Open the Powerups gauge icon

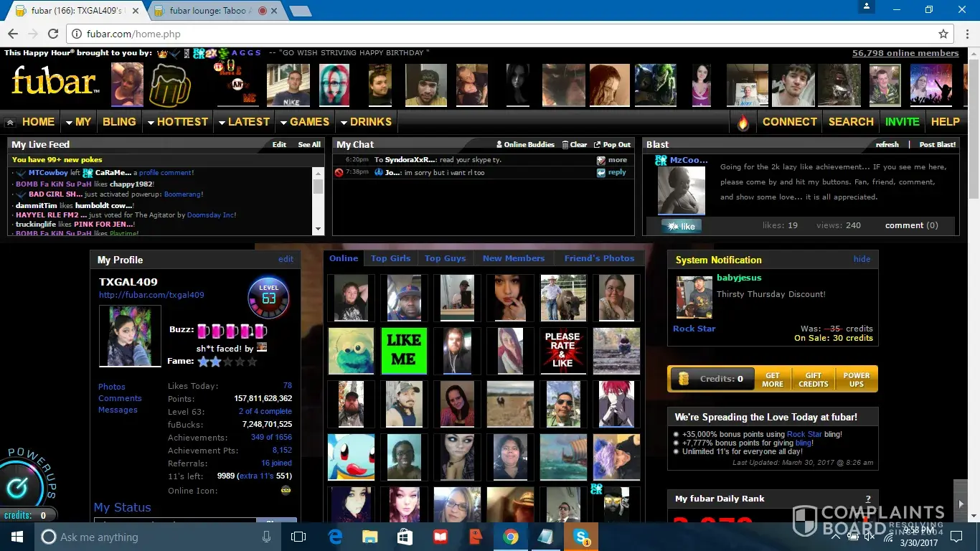(x=16, y=487)
